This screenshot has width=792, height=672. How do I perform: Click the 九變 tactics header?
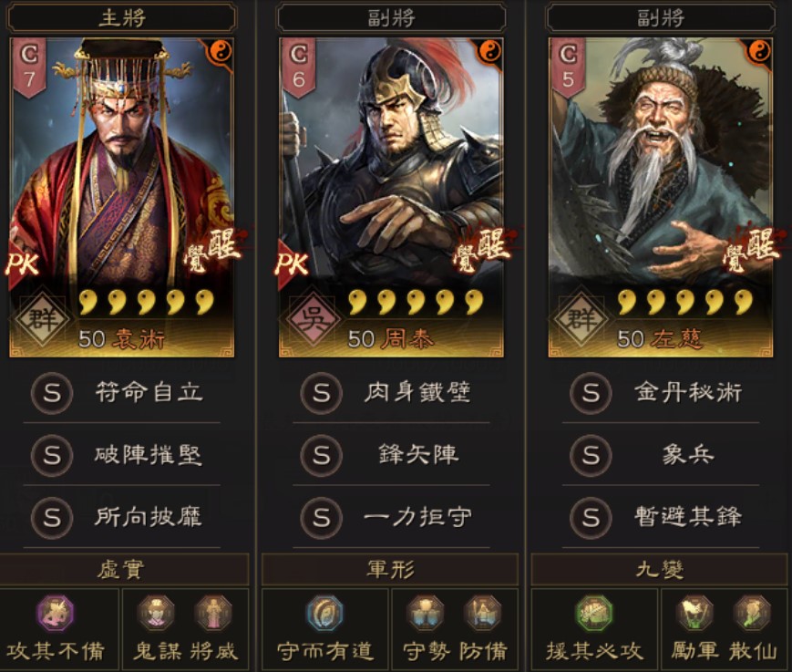coord(661,570)
